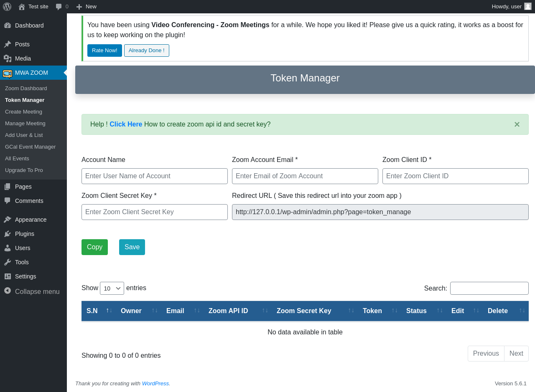
Task: Open Manage Meeting submenu item
Action: click(25, 124)
